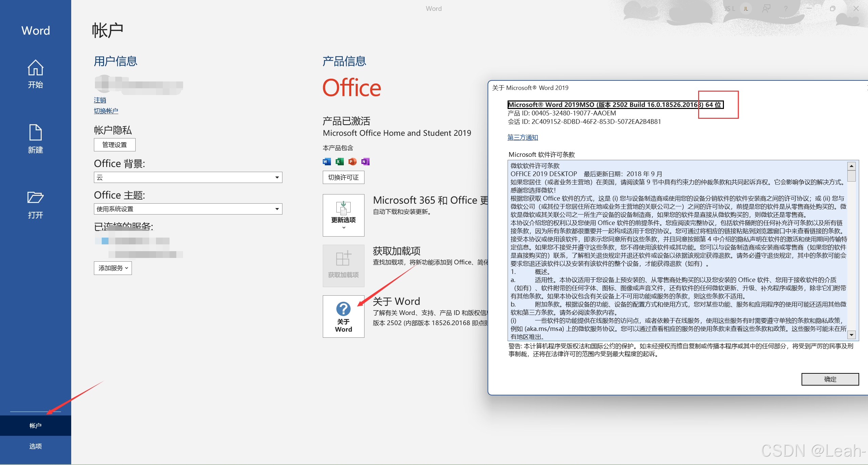Click the Excel product icon

click(339, 162)
